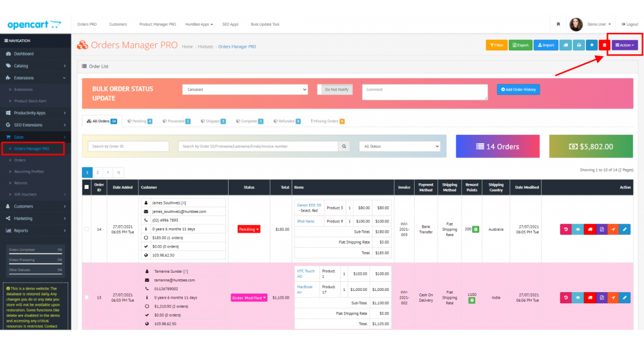Click the OpenCart logo
This screenshot has width=644, height=345.
coord(34,25)
